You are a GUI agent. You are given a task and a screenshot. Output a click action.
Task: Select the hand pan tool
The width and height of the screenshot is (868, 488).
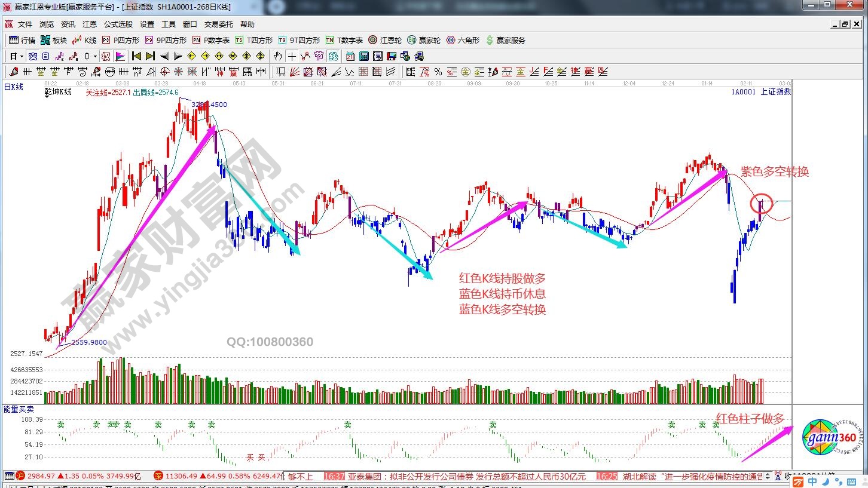point(278,56)
